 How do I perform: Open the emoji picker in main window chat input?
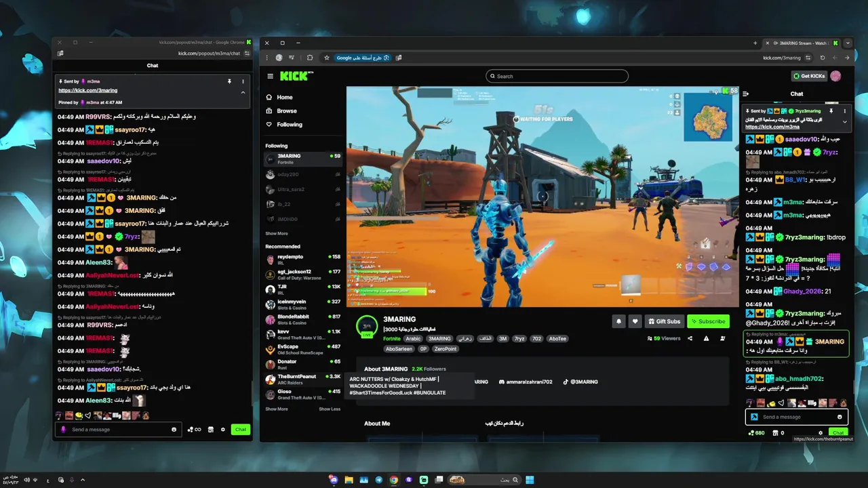click(840, 417)
